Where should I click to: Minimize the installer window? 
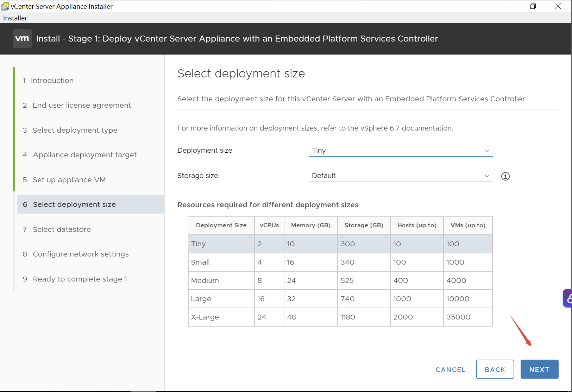(x=509, y=6)
